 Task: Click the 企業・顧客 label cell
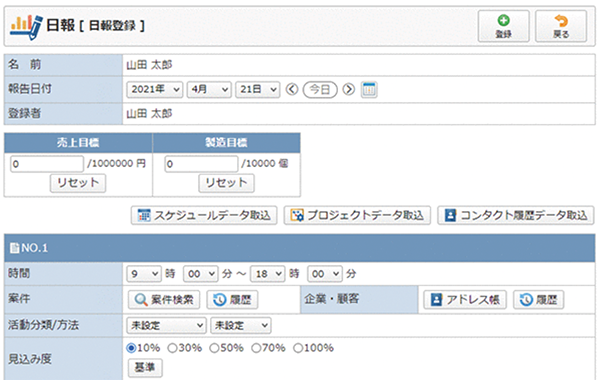pyautogui.click(x=359, y=300)
